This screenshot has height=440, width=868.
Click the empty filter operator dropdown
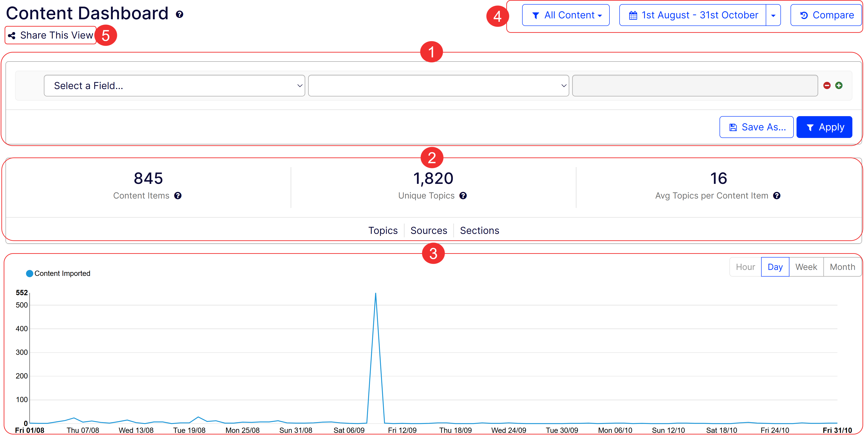(x=438, y=86)
